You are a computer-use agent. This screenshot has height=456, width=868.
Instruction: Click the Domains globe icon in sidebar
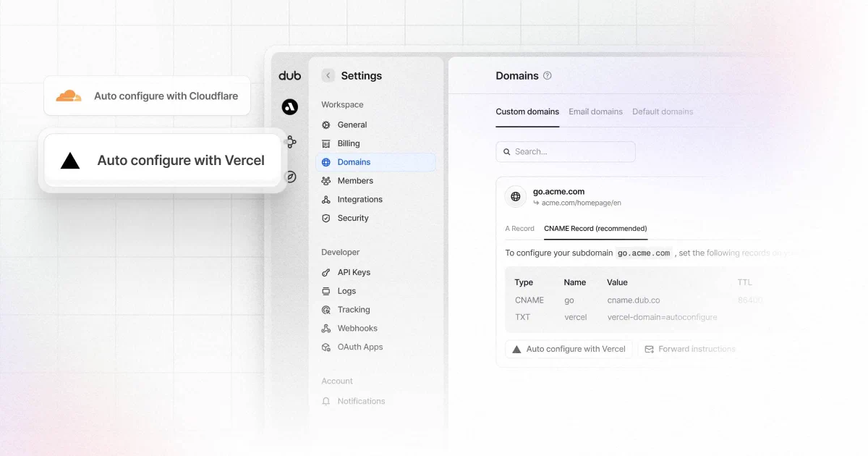326,163
